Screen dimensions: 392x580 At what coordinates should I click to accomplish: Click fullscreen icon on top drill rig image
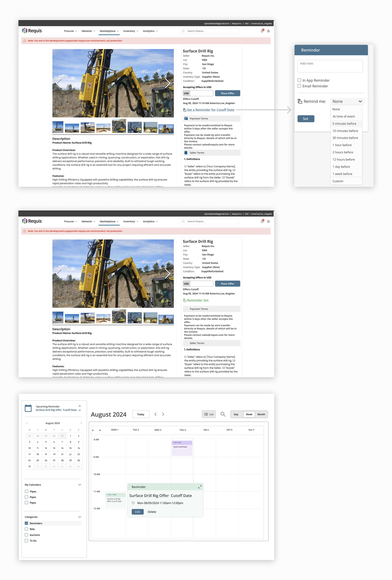168,112
